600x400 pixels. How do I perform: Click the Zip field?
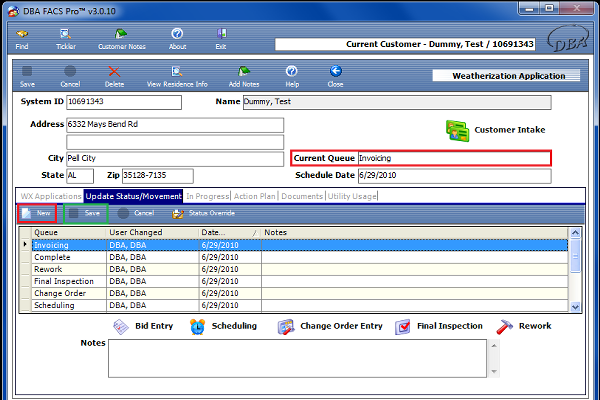pyautogui.click(x=158, y=176)
